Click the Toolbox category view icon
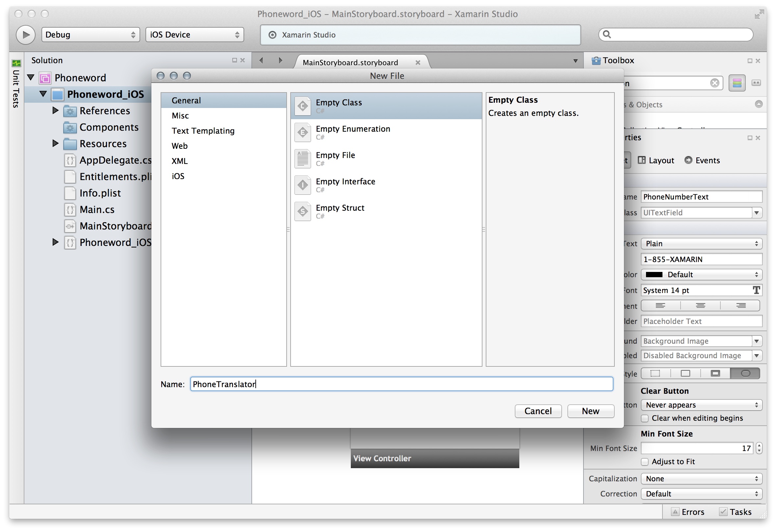Image resolution: width=776 pixels, height=532 pixels. point(737,83)
